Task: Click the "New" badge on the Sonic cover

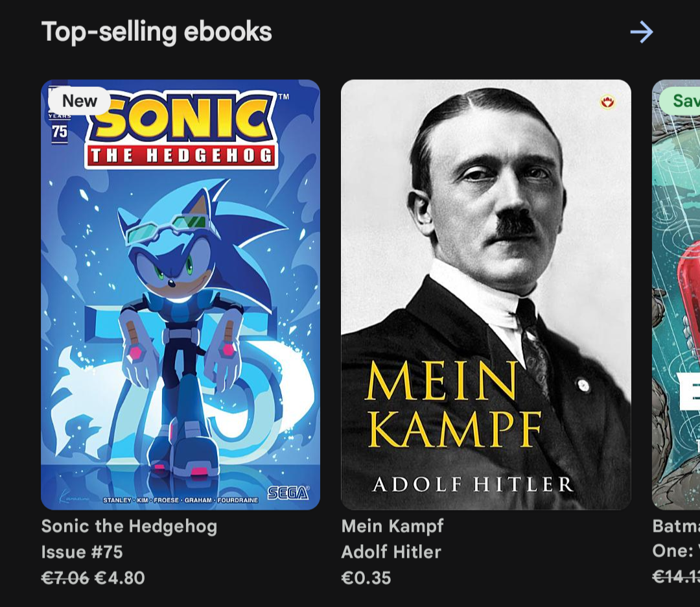Action: click(79, 101)
